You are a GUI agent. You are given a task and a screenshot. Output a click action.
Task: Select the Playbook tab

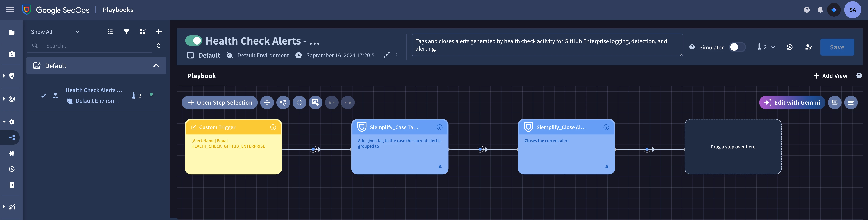click(x=202, y=76)
